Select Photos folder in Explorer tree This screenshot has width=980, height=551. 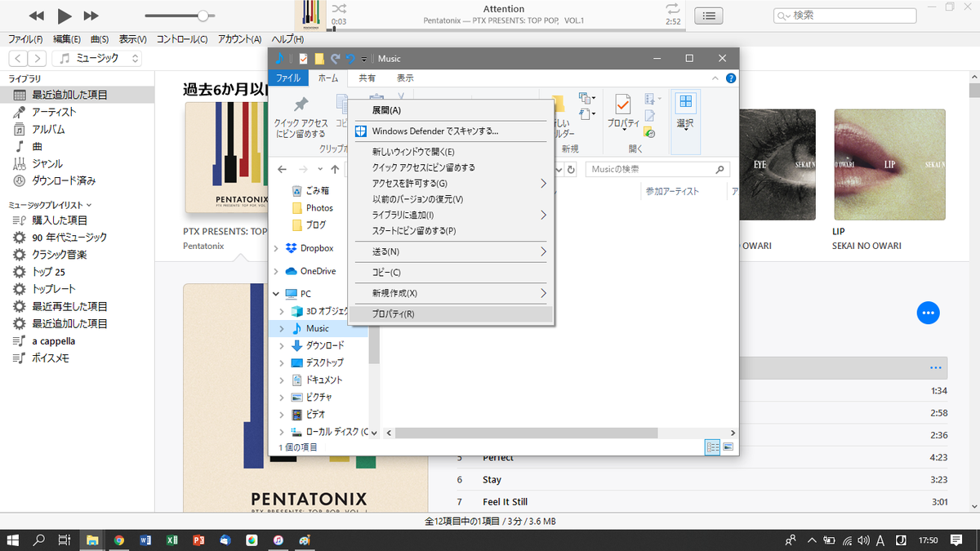coord(319,208)
